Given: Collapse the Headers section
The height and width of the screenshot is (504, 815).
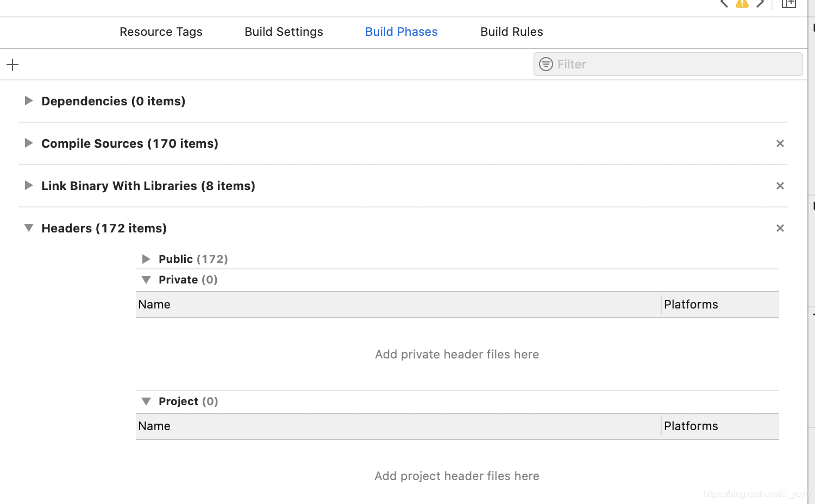Looking at the screenshot, I should click(x=29, y=228).
